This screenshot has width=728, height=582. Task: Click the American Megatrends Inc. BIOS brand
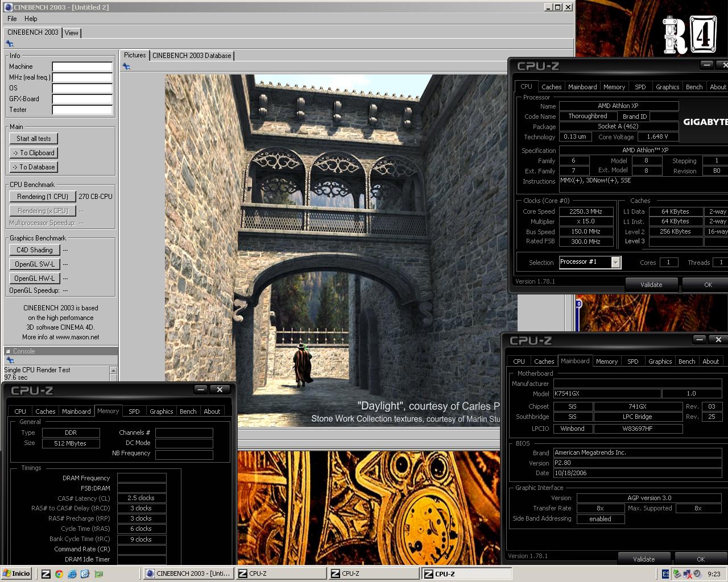(638, 453)
